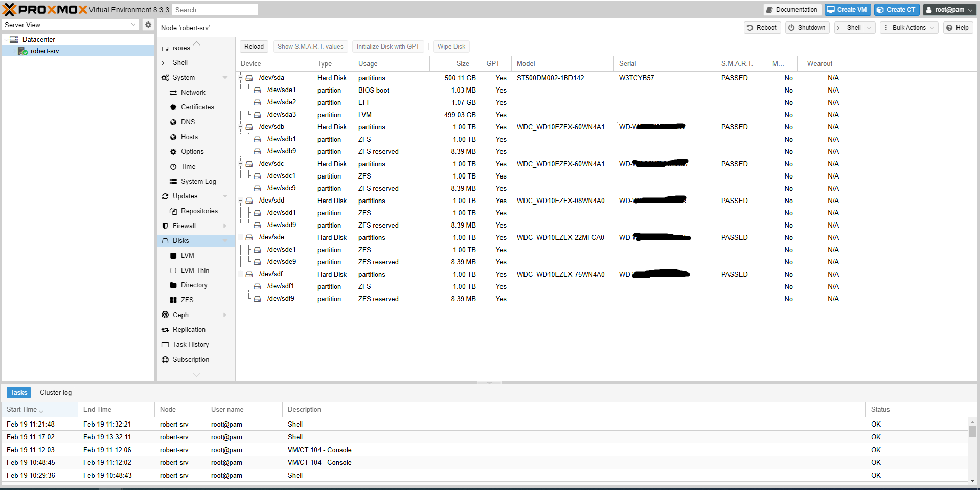
Task: Sort disks by Size column header
Action: click(455, 64)
